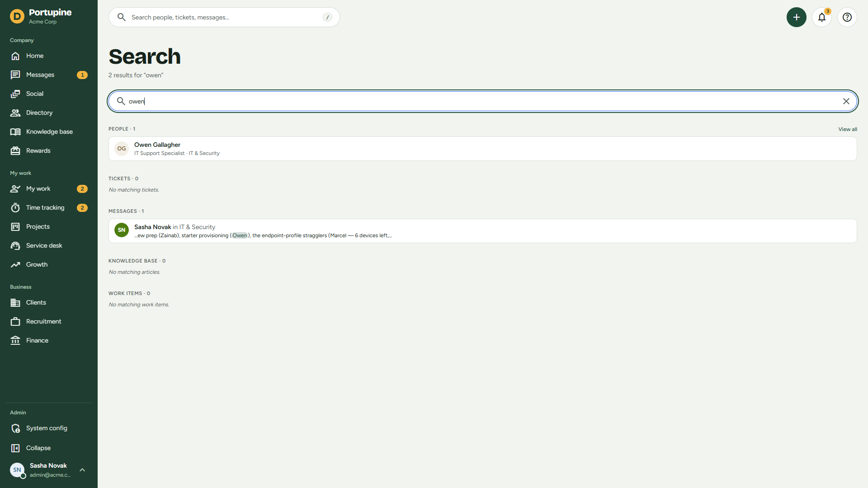
Task: Click 'No matching tickets.' text
Action: tap(134, 190)
